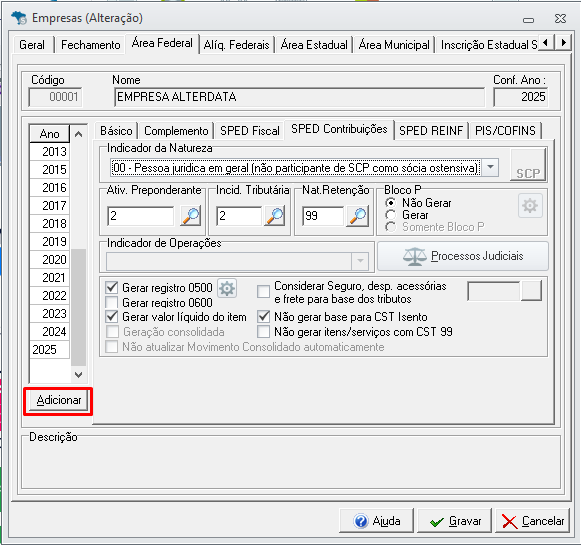The height and width of the screenshot is (545, 581).
Task: Select year 2021 in the list
Action: pos(49,278)
